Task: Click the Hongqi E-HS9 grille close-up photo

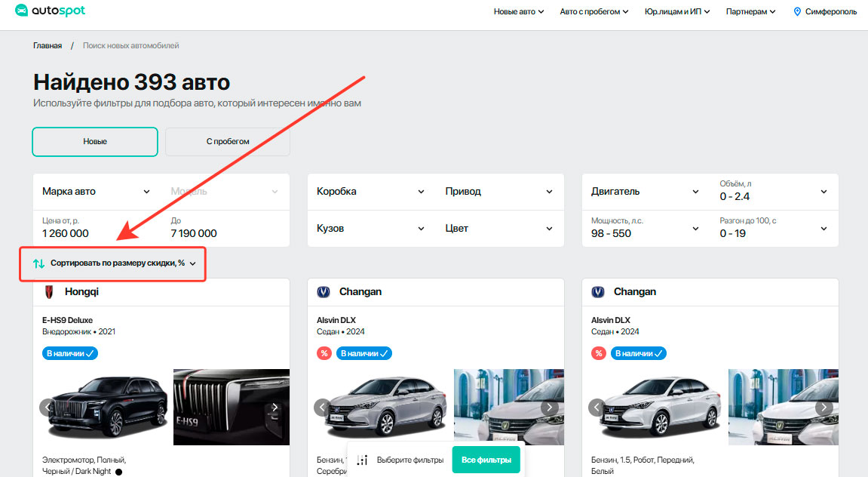Action: click(232, 408)
